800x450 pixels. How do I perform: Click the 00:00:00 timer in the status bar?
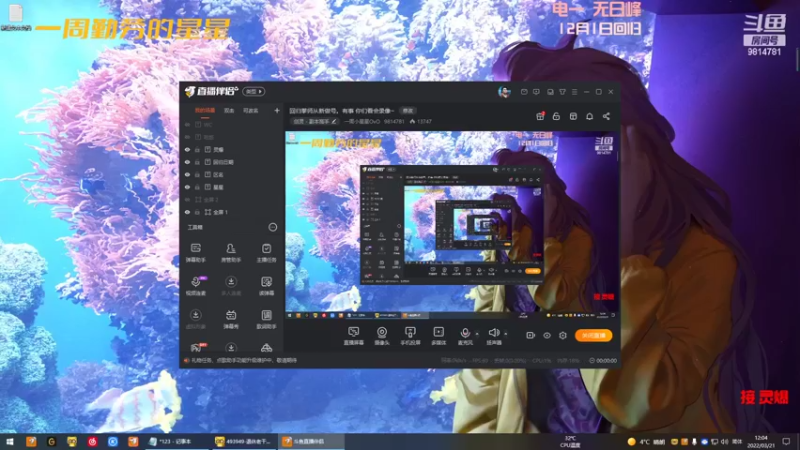[603, 361]
